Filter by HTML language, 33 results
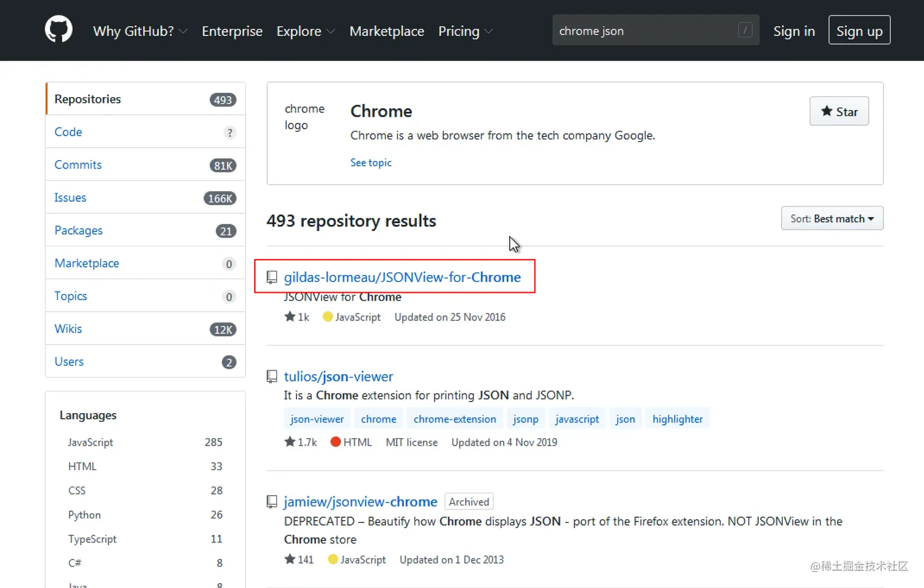 click(x=145, y=466)
